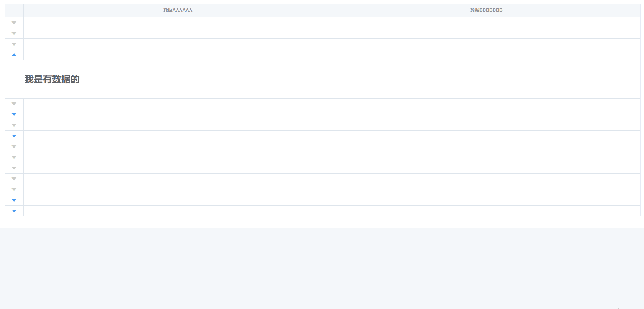Expand the first row under the header
Screen dimensions: 644x309
(14, 23)
